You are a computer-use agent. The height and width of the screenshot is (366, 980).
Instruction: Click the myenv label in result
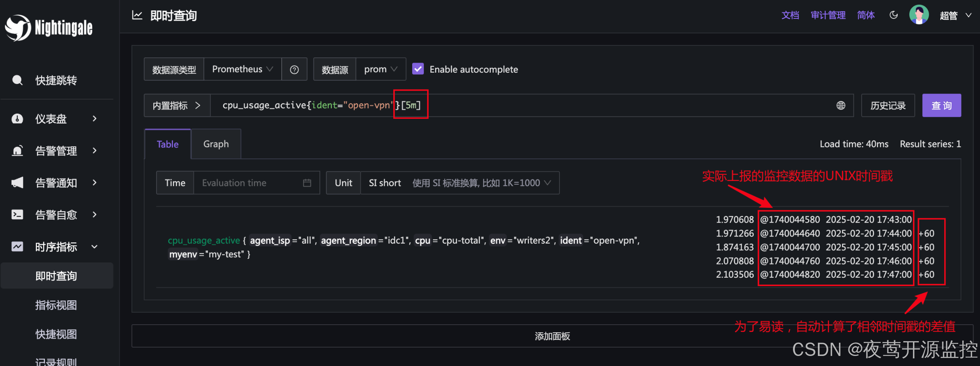[x=183, y=254]
